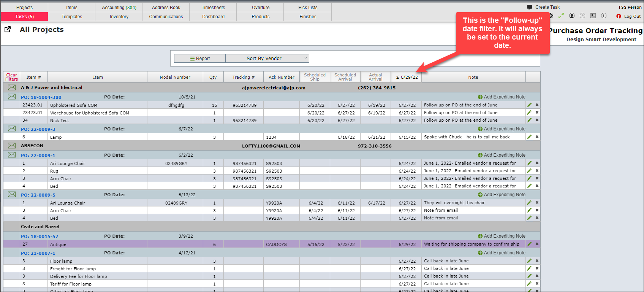Sort by Ack Number column header
The image size is (644, 292).
coord(281,77)
